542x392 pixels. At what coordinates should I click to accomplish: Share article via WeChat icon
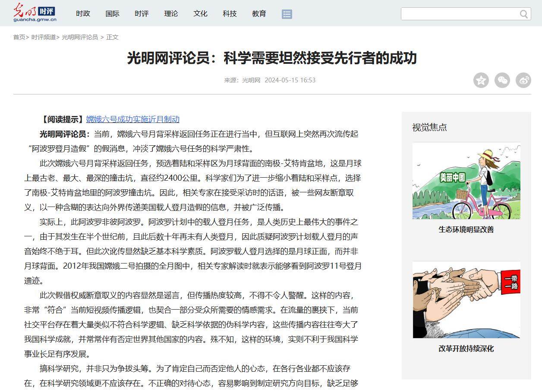click(x=502, y=80)
